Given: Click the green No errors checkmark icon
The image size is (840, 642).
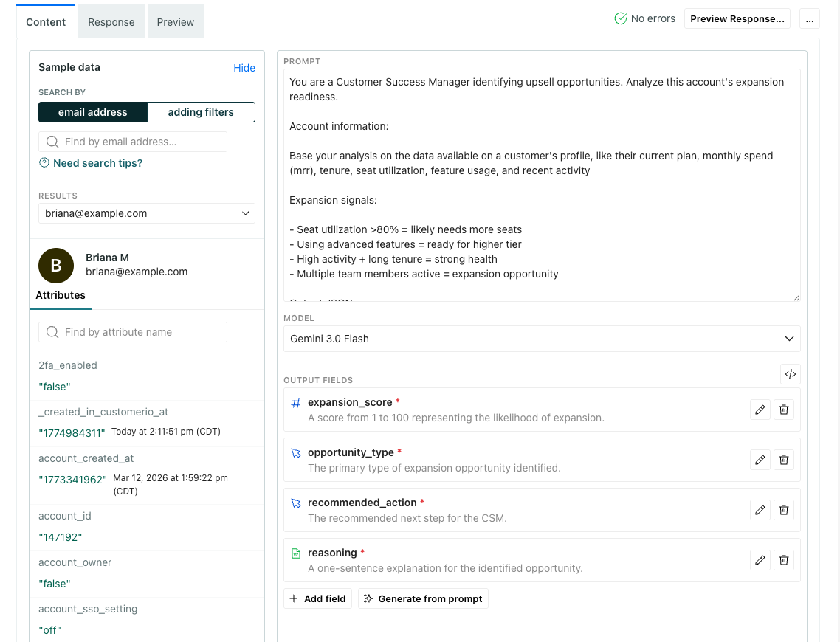Looking at the screenshot, I should 620,18.
